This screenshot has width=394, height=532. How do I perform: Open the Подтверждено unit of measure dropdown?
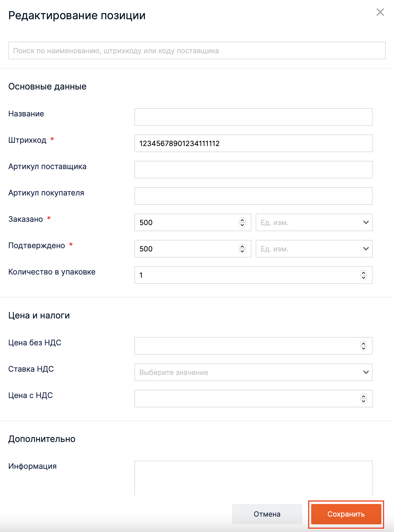[x=314, y=249]
